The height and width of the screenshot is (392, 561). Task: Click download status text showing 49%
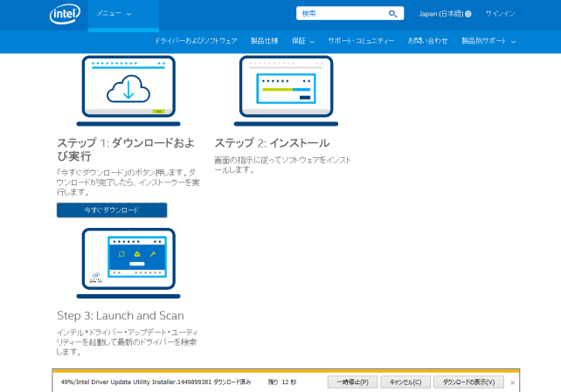click(156, 382)
